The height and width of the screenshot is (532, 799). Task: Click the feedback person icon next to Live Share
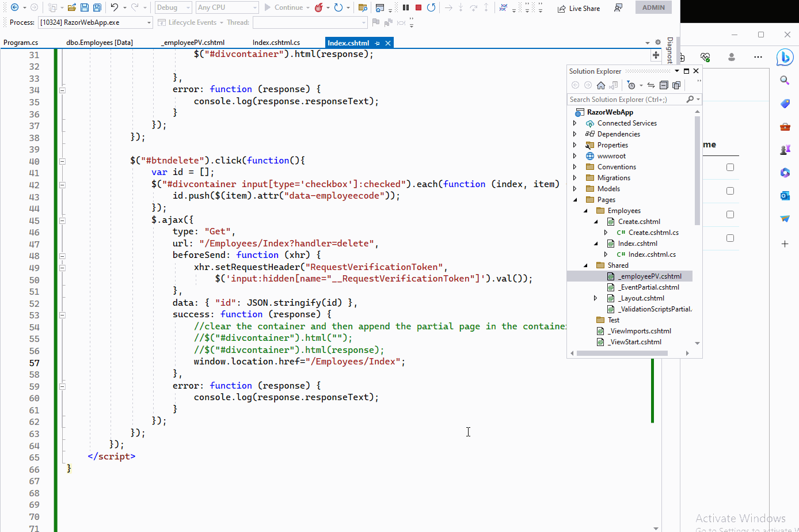618,7
